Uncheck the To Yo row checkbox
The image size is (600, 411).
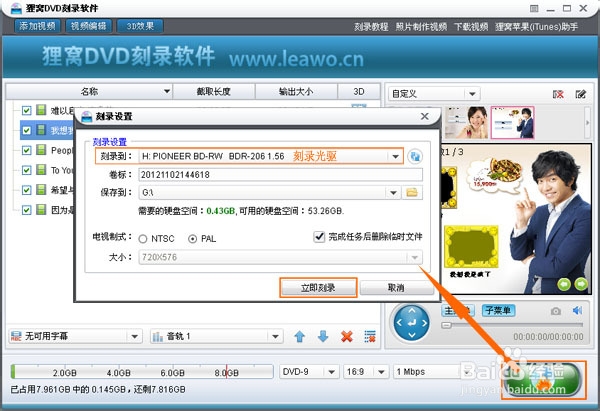(26, 170)
